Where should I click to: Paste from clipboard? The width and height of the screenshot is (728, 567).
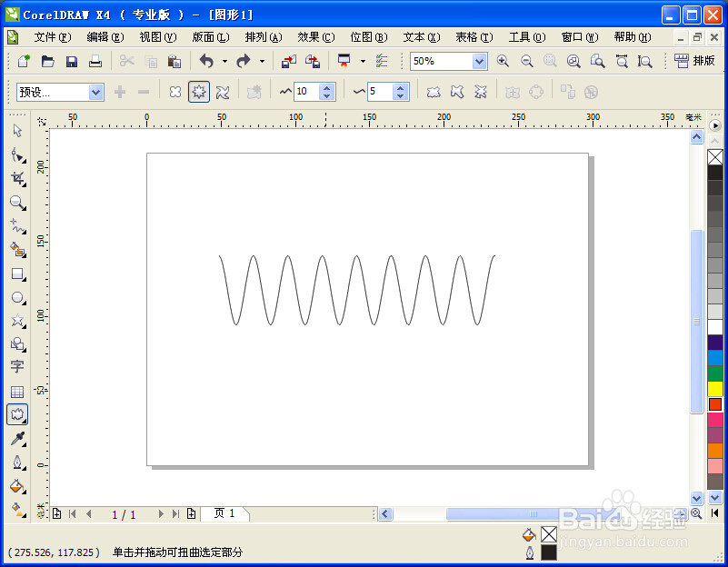tap(175, 61)
